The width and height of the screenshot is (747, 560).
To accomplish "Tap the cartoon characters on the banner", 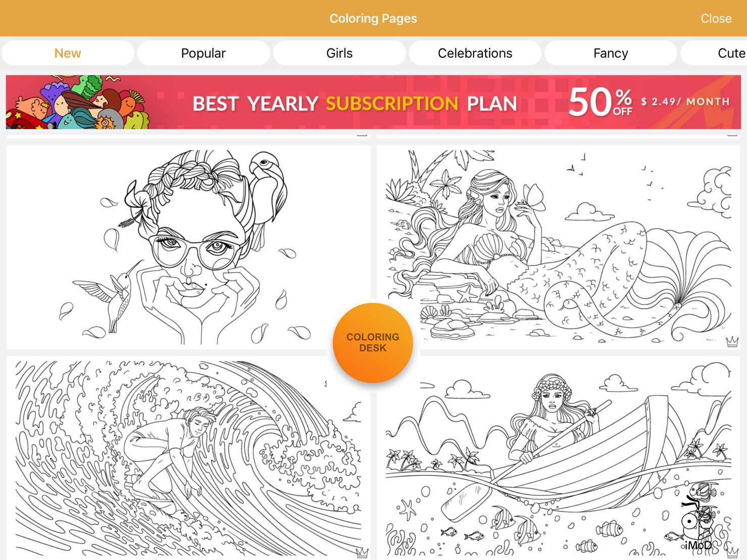I will tap(78, 102).
